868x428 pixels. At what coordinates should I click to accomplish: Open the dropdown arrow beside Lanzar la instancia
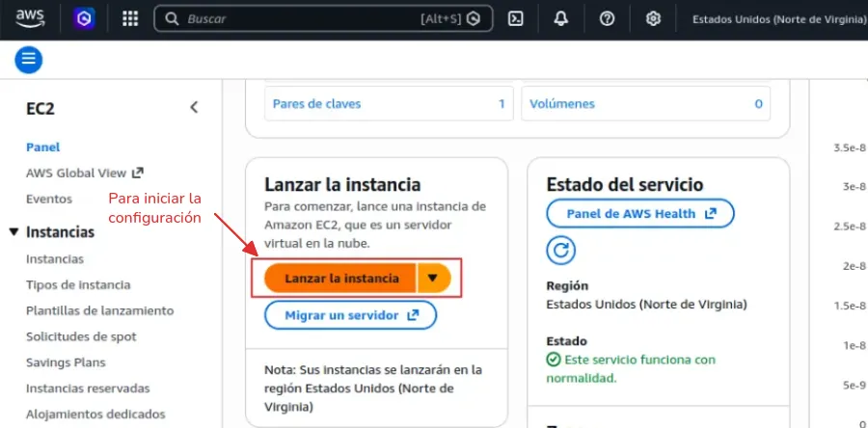tap(433, 279)
